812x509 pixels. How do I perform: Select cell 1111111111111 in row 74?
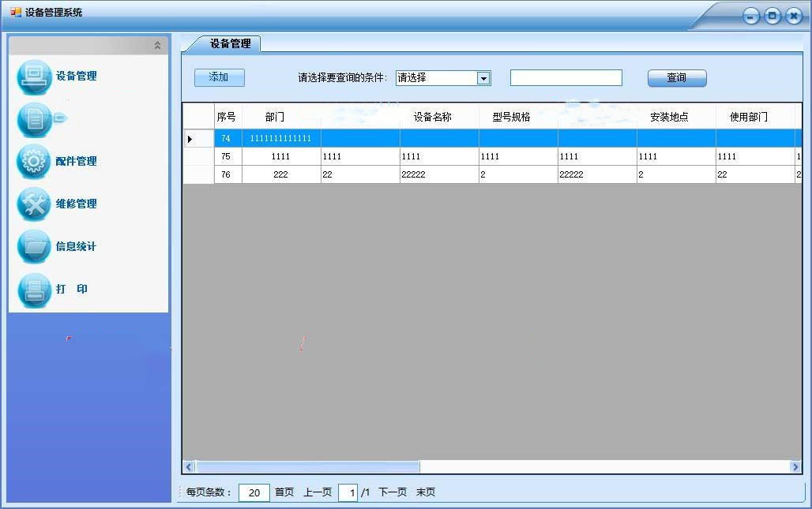[x=281, y=139]
